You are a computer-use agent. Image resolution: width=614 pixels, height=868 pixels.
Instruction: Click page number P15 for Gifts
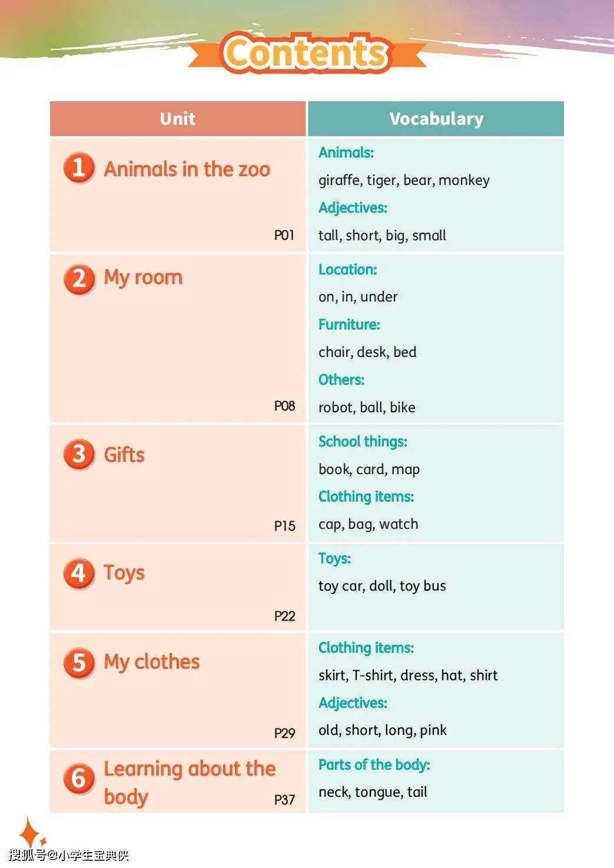coord(285,526)
